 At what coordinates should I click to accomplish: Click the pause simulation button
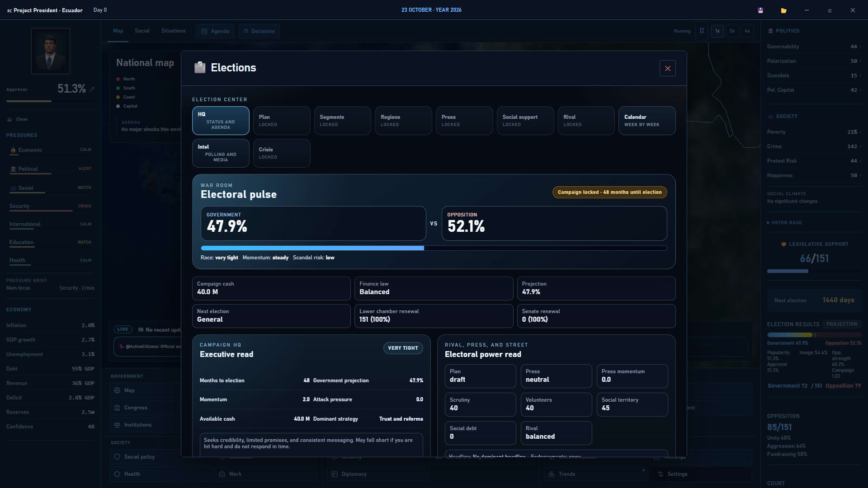point(702,31)
